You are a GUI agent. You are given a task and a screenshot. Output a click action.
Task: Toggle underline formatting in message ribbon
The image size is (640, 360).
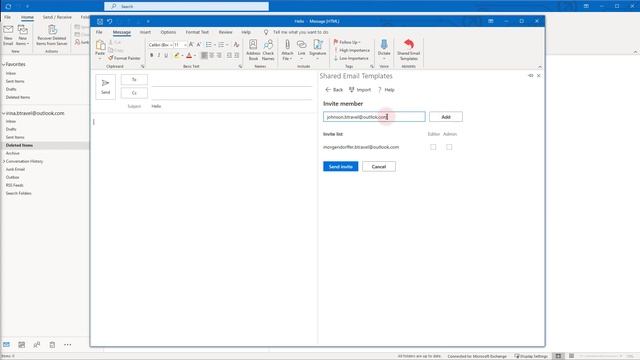166,55
